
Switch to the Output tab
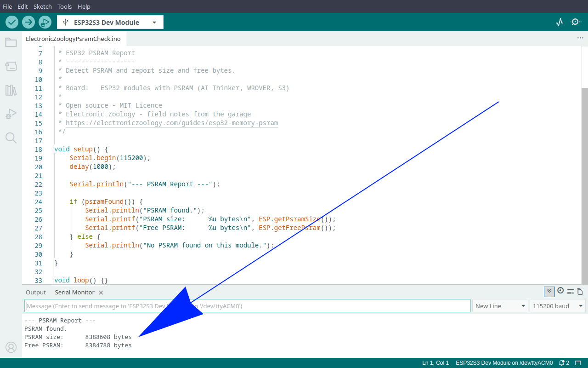point(36,293)
